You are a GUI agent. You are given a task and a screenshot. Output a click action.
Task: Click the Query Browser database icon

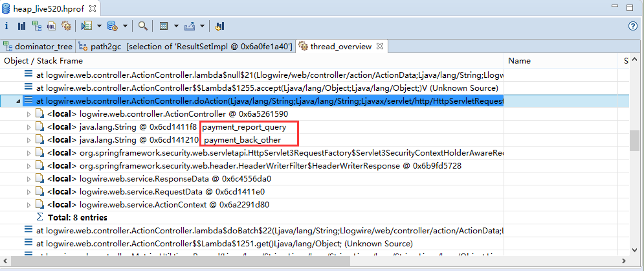point(113,27)
